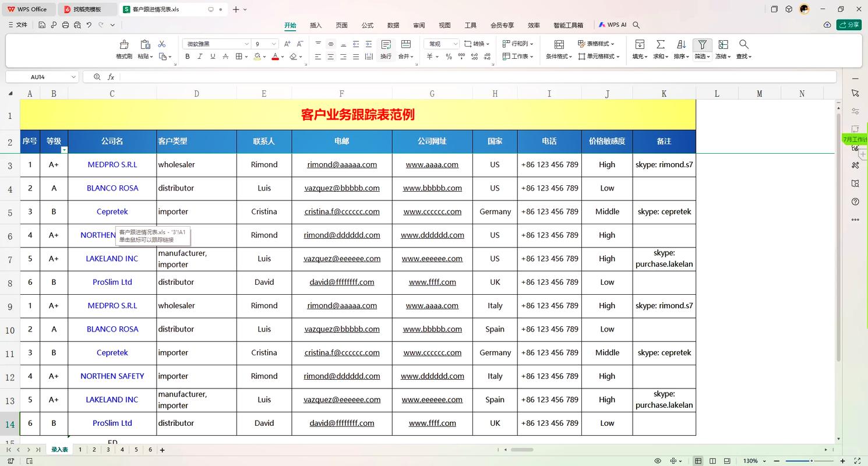Open the font size dropdown showing 9
The height and width of the screenshot is (466, 868).
coord(274,44)
